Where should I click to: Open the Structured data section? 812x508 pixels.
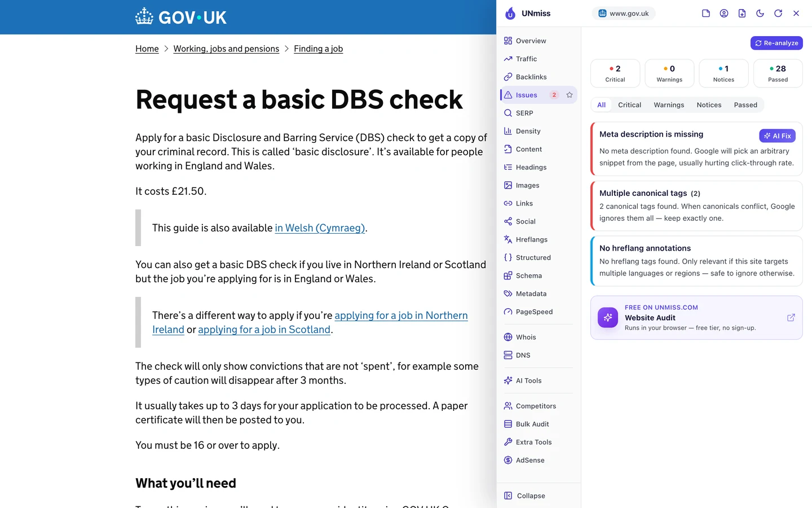539,257
